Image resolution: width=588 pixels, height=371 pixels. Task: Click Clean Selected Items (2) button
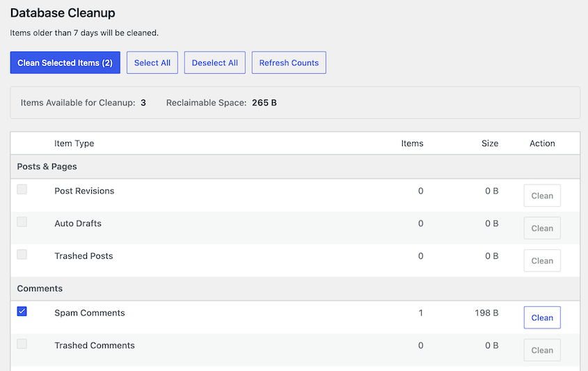point(65,63)
